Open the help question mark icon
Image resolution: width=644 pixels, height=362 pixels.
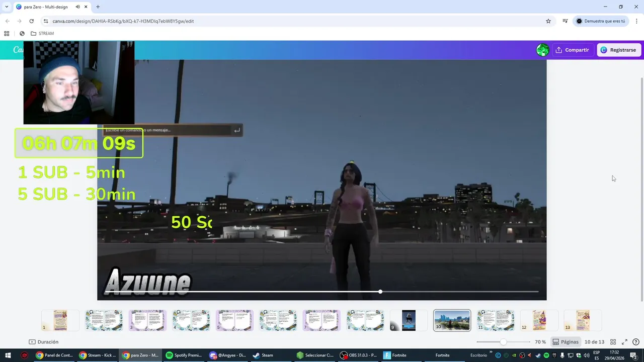coord(636,342)
